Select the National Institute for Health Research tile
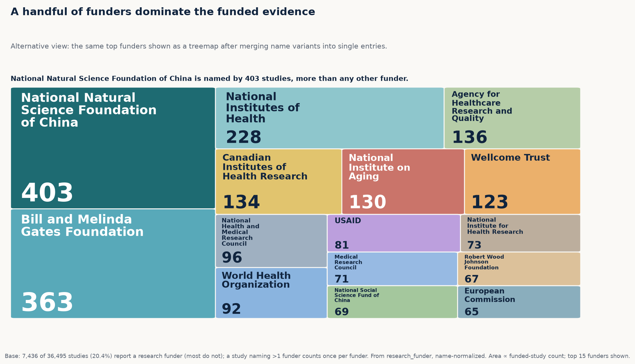This screenshot has width=635, height=364. [x=520, y=233]
